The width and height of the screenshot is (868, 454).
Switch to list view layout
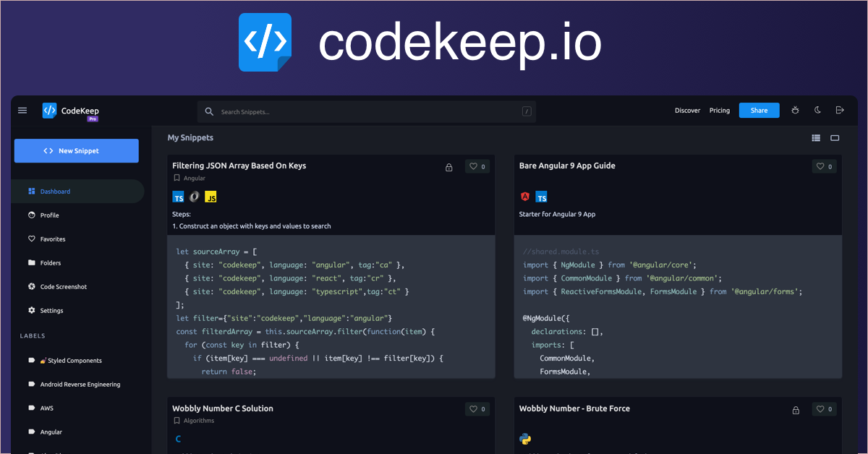tap(816, 138)
